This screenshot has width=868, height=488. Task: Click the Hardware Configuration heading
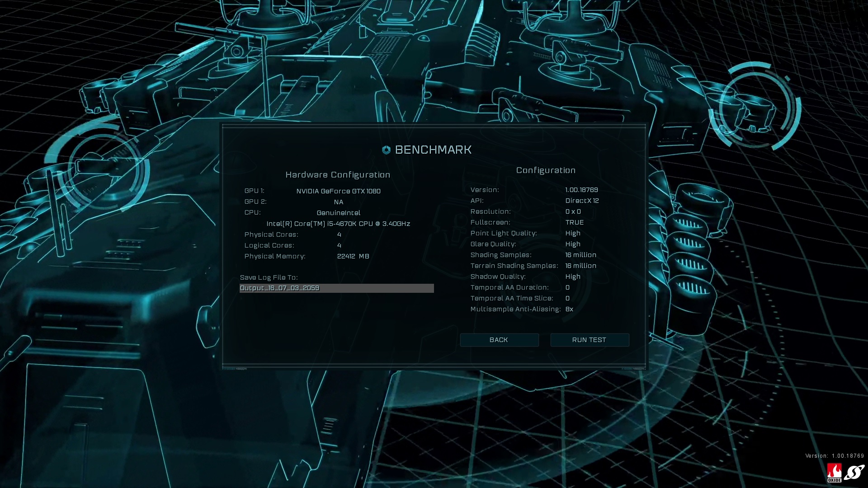(x=338, y=175)
